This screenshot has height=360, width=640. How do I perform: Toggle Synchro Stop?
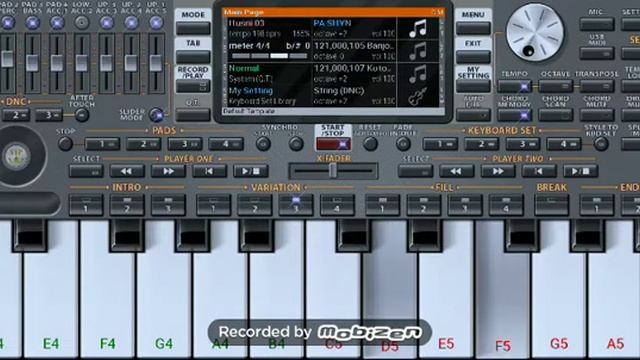pyautogui.click(x=296, y=144)
